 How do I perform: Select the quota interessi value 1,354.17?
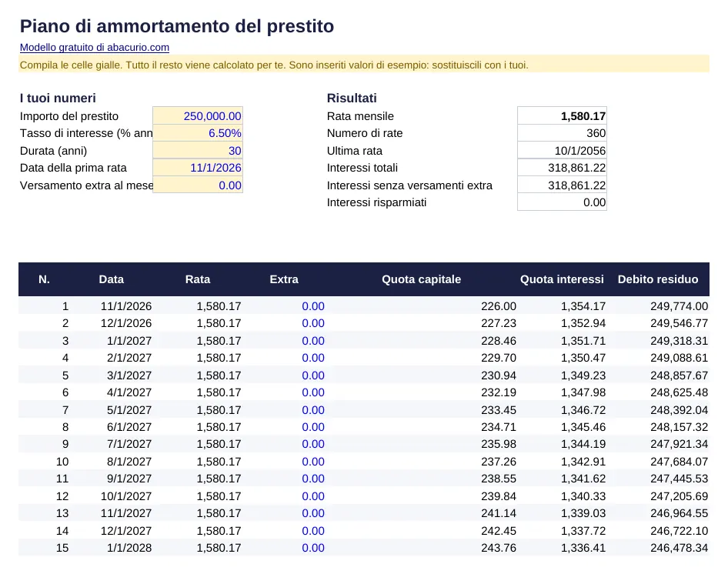tap(583, 306)
